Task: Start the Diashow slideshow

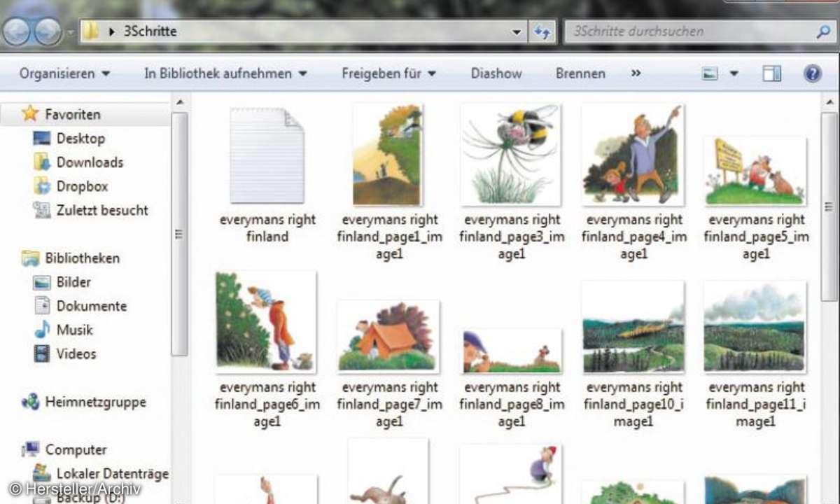Action: tap(496, 73)
